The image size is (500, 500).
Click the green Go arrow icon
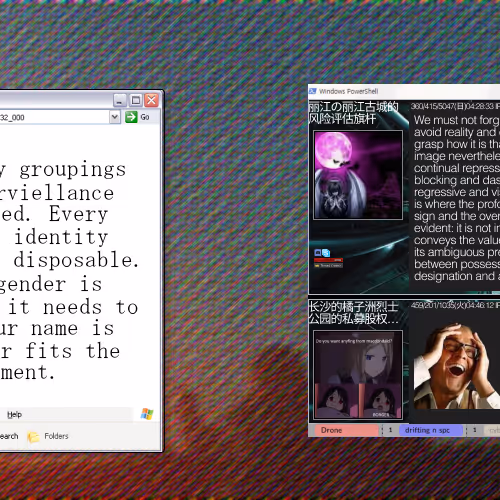tap(131, 117)
